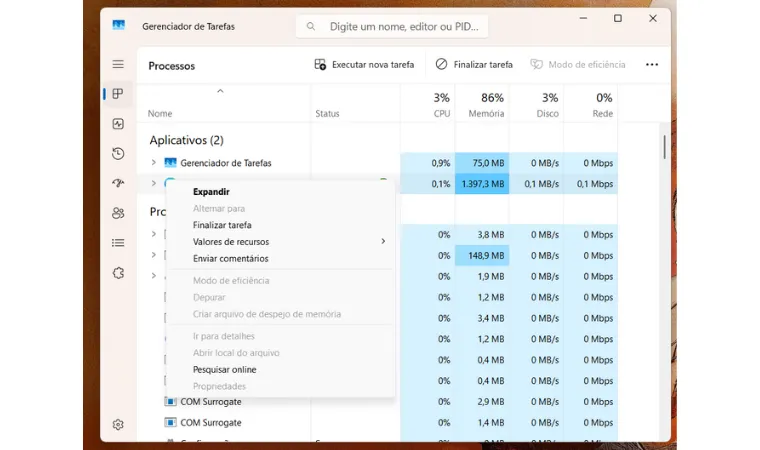This screenshot has width=760, height=450.
Task: Open the Users sidebar icon
Action: (x=118, y=213)
